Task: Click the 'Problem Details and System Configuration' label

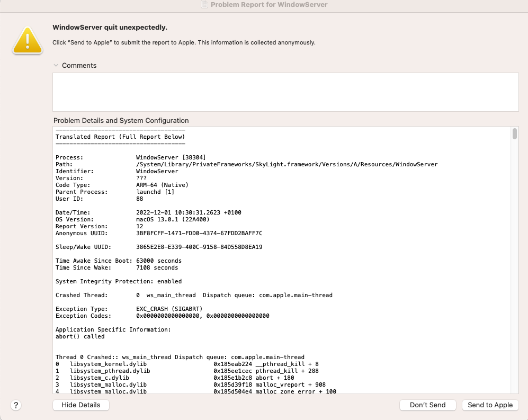Action: pos(121,121)
